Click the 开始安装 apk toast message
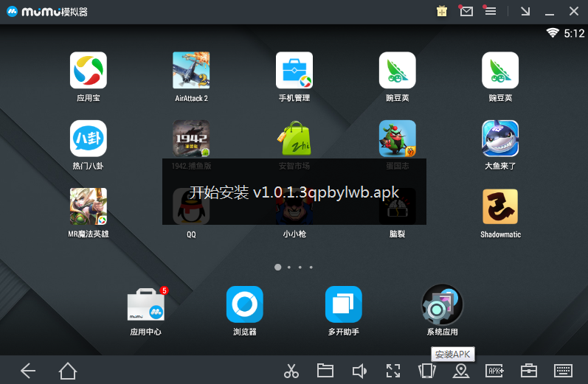 [x=294, y=192]
